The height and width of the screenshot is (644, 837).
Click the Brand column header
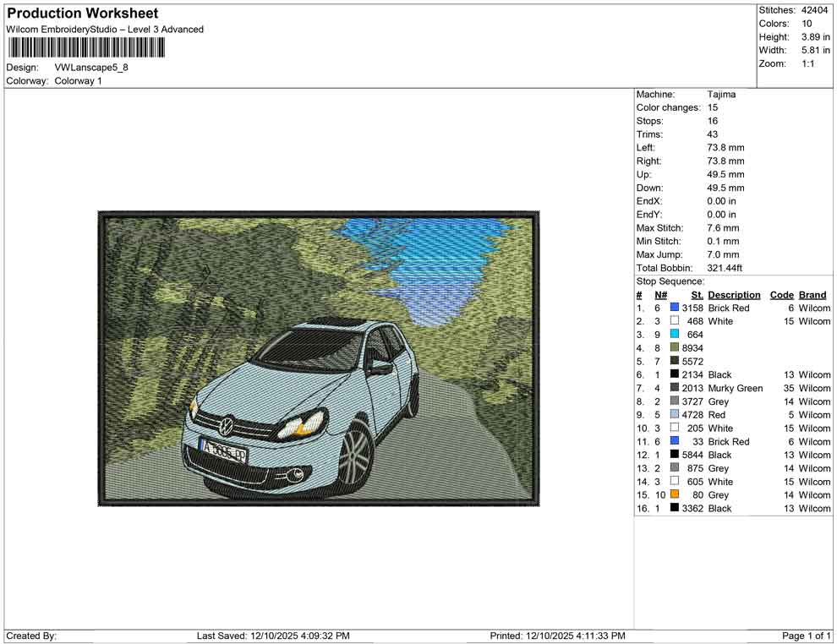click(812, 294)
